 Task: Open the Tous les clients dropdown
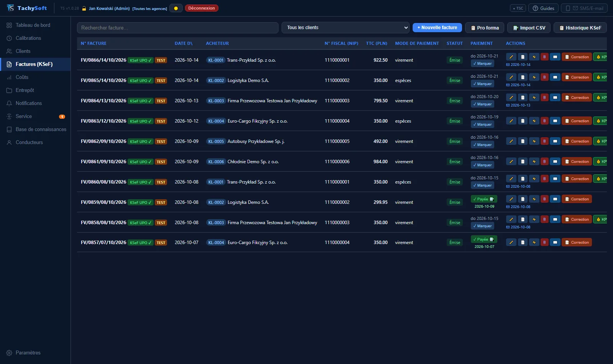pos(346,28)
